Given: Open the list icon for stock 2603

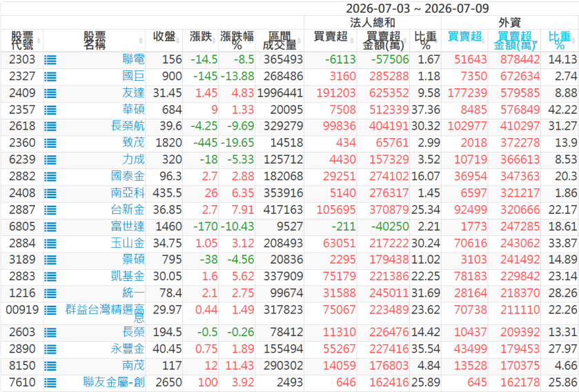Looking at the screenshot, I should tap(50, 333).
